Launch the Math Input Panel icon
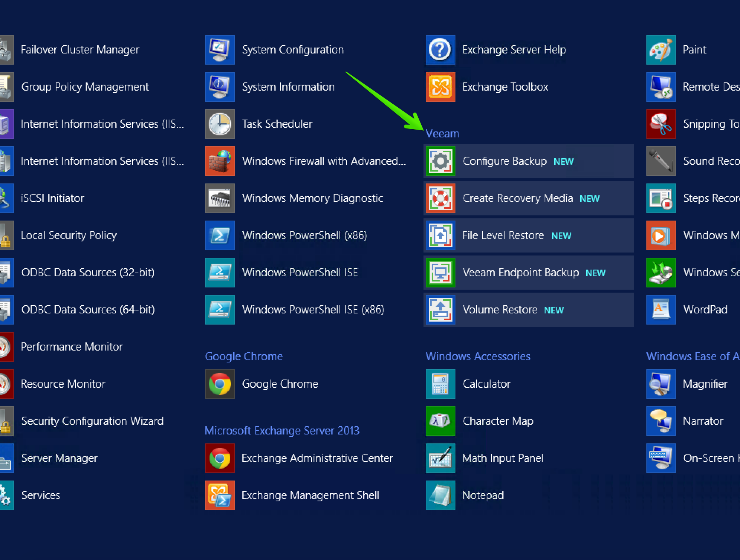 coord(440,458)
